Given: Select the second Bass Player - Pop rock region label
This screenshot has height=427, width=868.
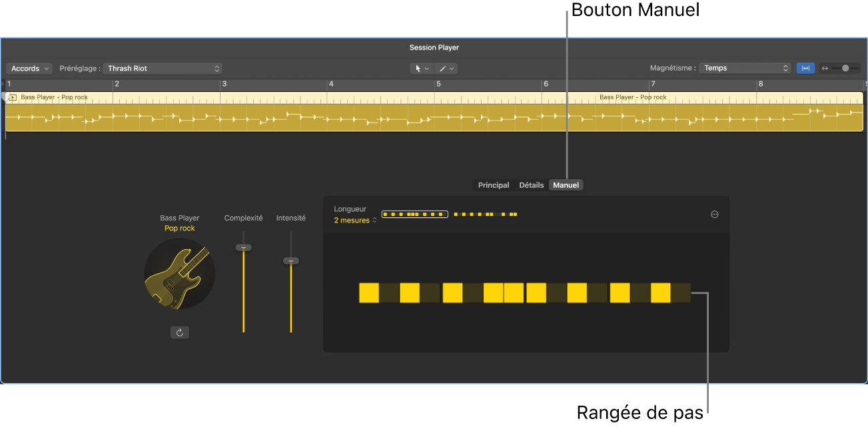Looking at the screenshot, I should tap(633, 97).
